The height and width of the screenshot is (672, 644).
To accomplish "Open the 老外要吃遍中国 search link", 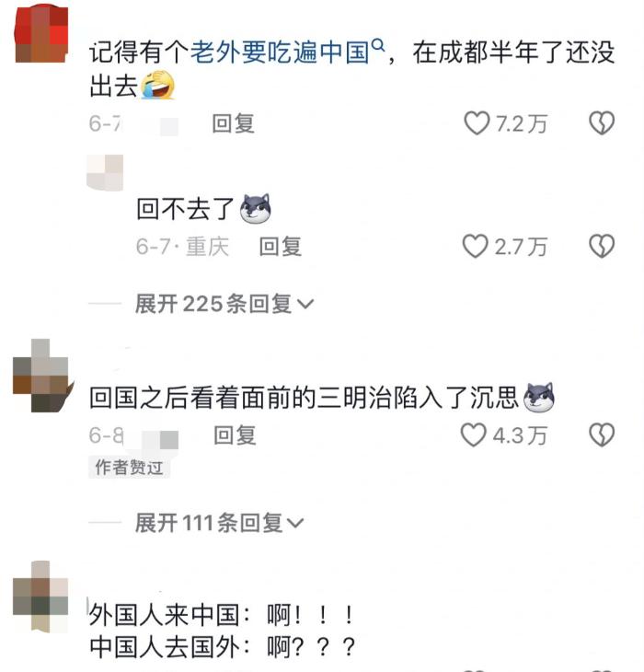I will tap(280, 52).
